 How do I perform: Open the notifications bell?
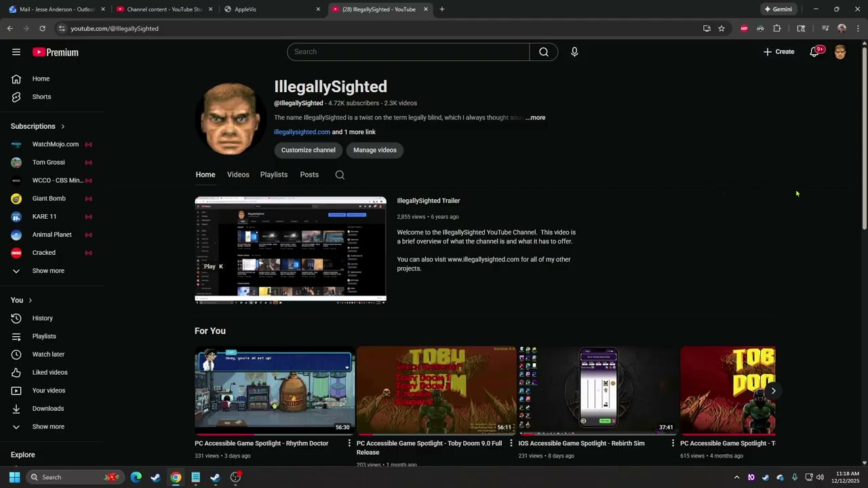[x=815, y=52]
